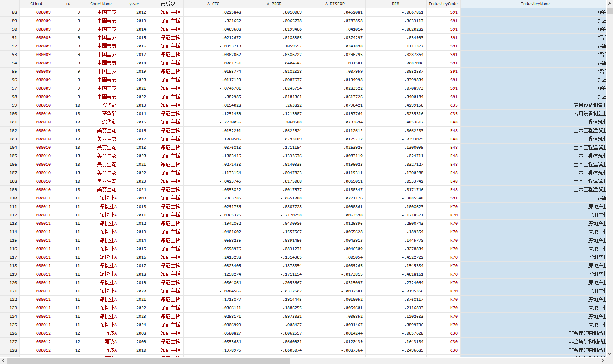Image resolution: width=613 pixels, height=364 pixels.
Task: Select the ShortName column header
Action: (x=101, y=4)
